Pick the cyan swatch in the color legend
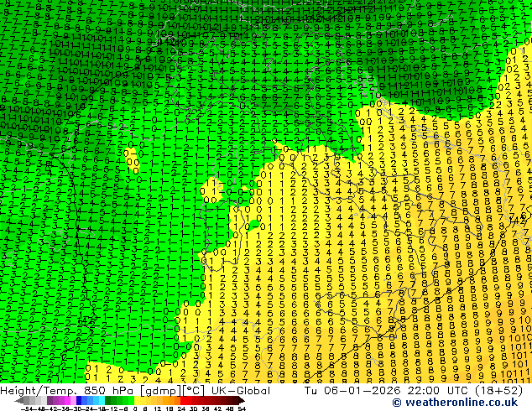This screenshot has height=411, width=532. (102, 401)
